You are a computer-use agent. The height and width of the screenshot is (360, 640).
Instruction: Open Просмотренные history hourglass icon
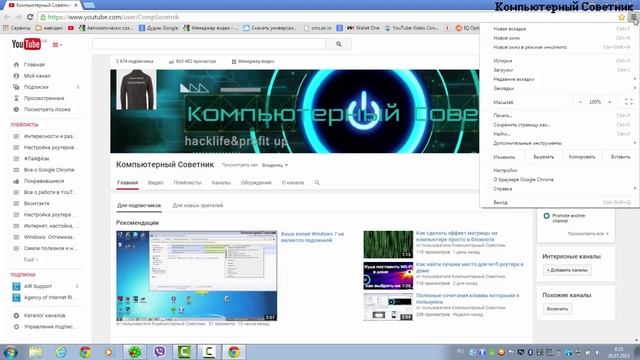pyautogui.click(x=16, y=98)
